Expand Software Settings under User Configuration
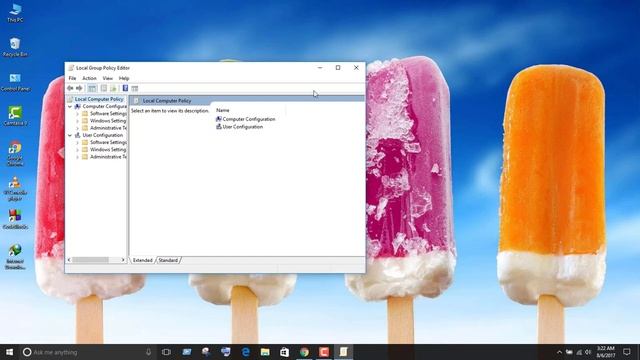The height and width of the screenshot is (360, 640). (x=77, y=142)
